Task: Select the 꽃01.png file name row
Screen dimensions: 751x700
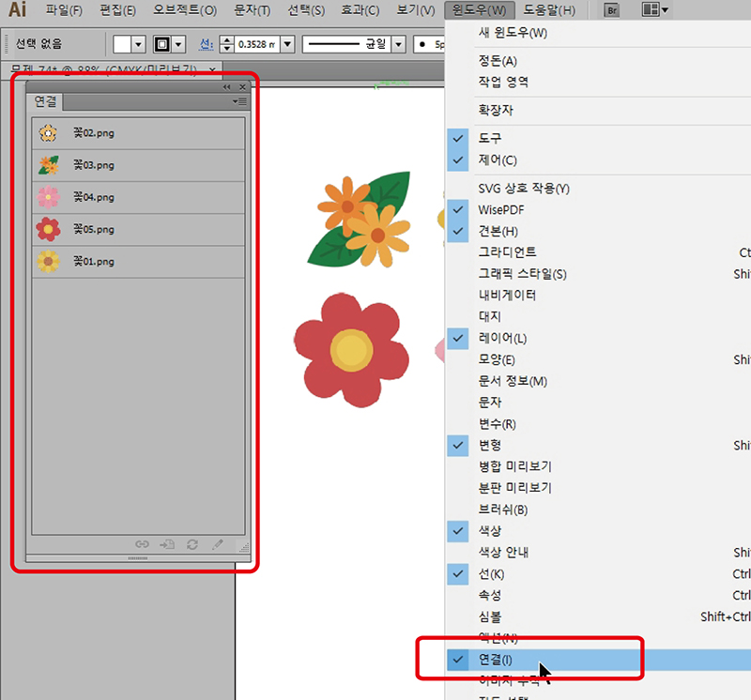Action: (x=138, y=262)
